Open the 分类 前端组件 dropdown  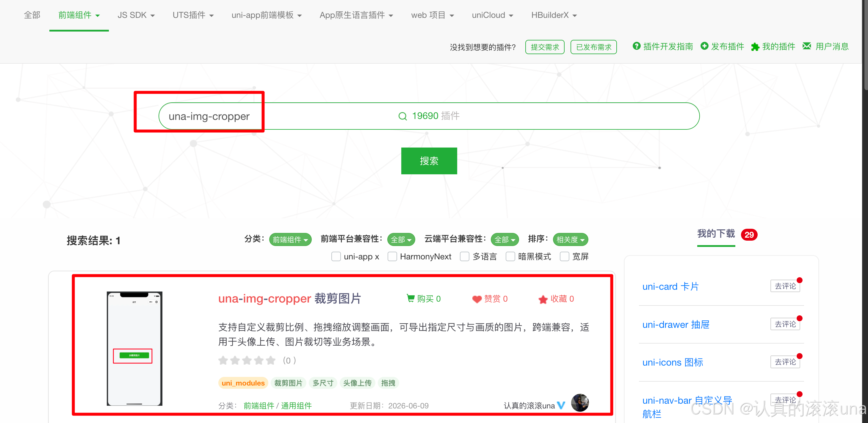point(290,240)
